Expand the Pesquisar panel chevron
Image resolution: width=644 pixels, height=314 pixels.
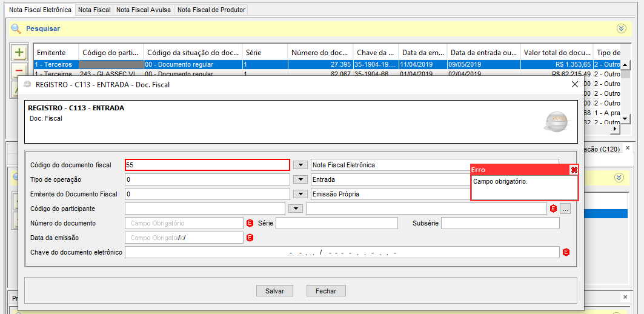point(621,28)
